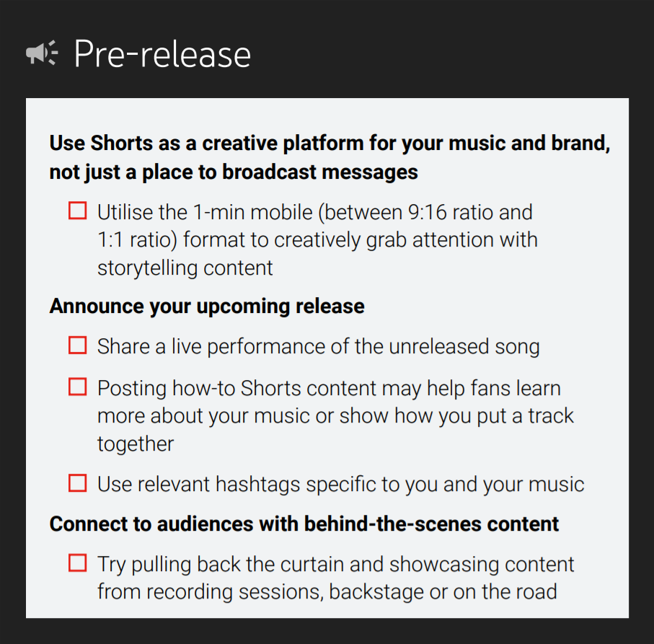Viewport: 654px width, 644px height.
Task: Click the 'Posting how-to Shorts content' text line
Action: coord(329,388)
